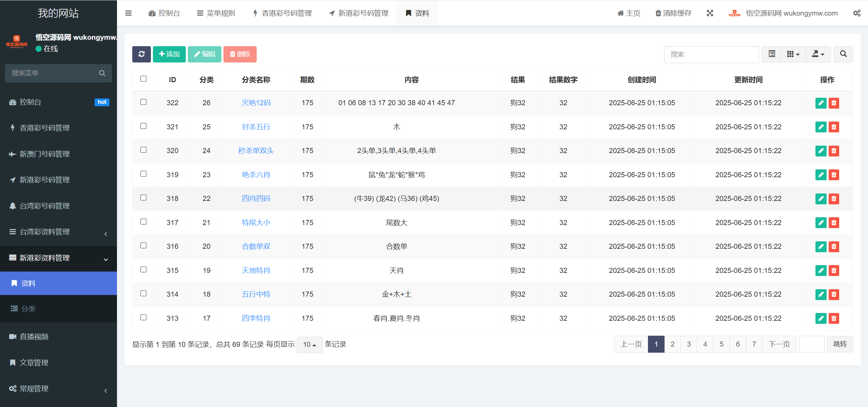Focus the table 搜索 input field

(x=711, y=54)
